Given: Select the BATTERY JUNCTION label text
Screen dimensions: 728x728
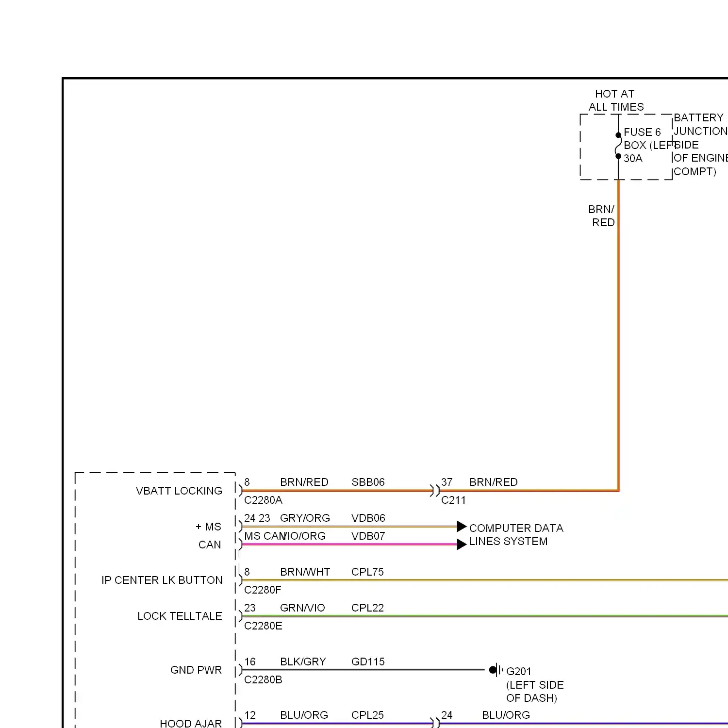Looking at the screenshot, I should (700, 124).
